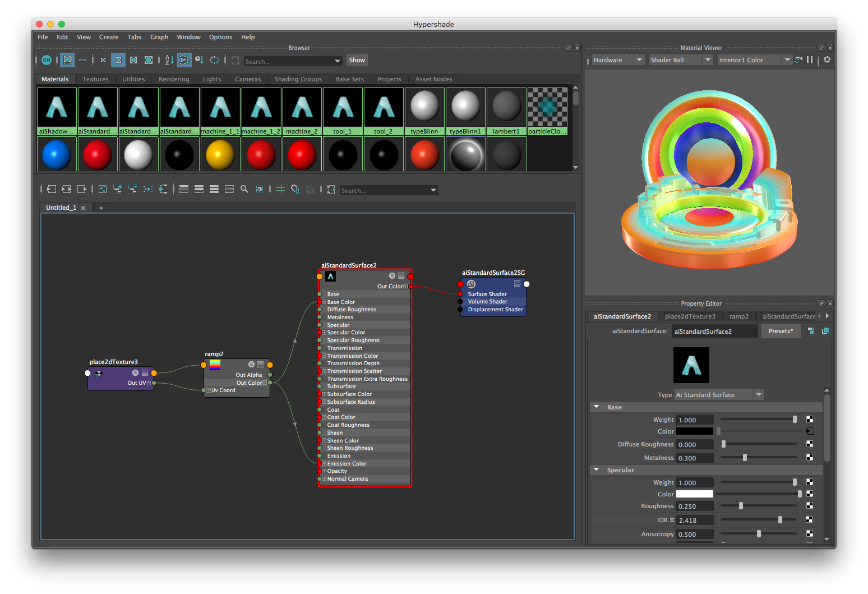
Task: Click the Specular Color swatch
Action: click(x=694, y=494)
